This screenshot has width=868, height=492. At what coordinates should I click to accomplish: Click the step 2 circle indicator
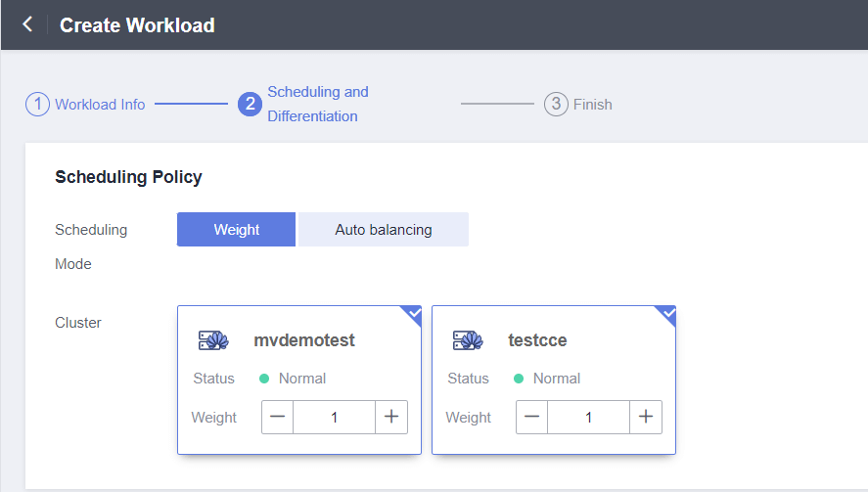click(251, 104)
